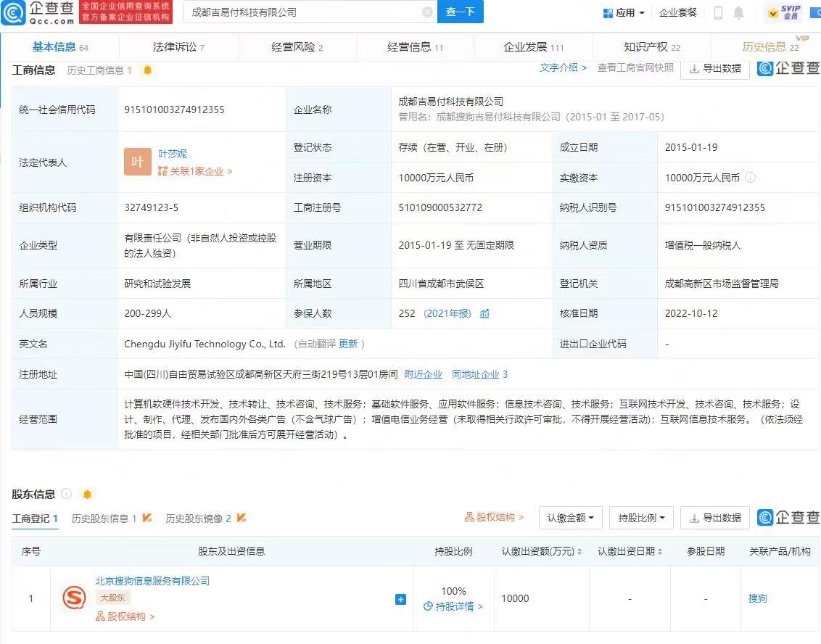The height and width of the screenshot is (644, 821).
Task: Click the 大股东 tag
Action: coord(112,598)
